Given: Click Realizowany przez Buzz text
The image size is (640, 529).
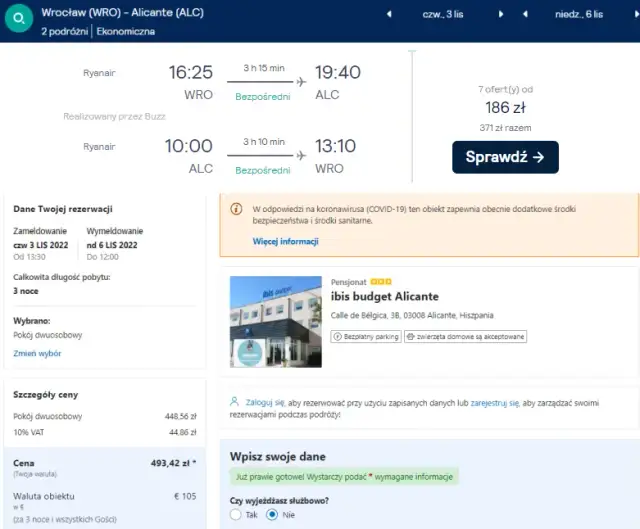Looking at the screenshot, I should [x=114, y=117].
